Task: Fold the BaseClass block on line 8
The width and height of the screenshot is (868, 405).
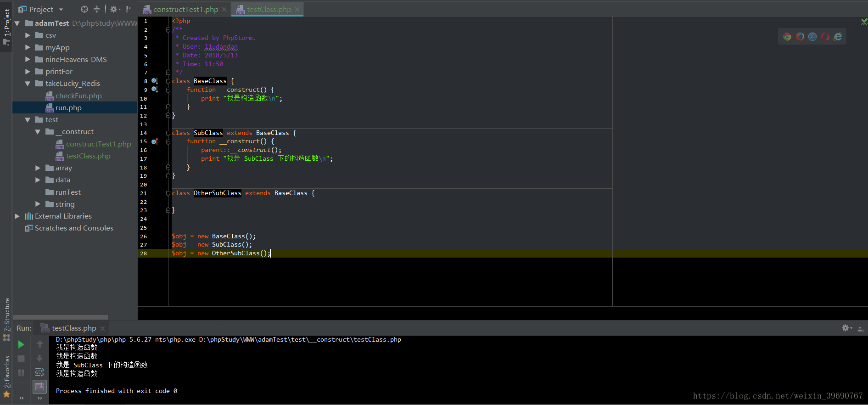Action: (168, 81)
